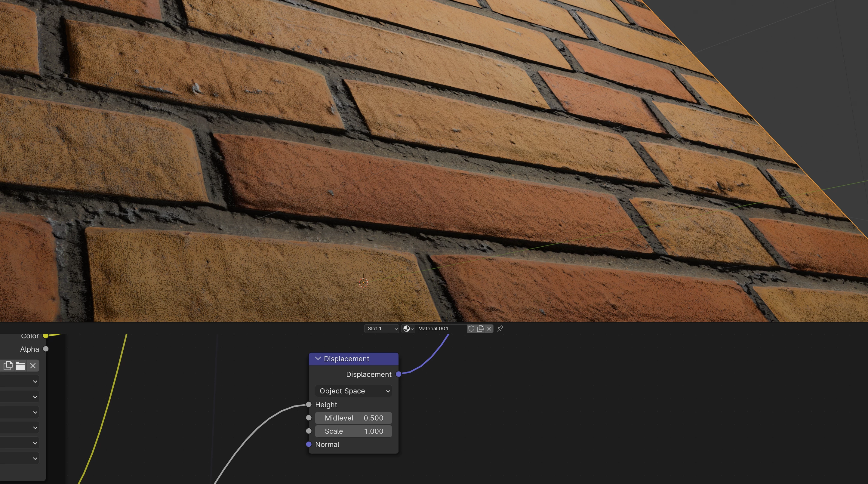The height and width of the screenshot is (484, 868).
Task: Click the Midlevel 0.500 value field
Action: (353, 418)
